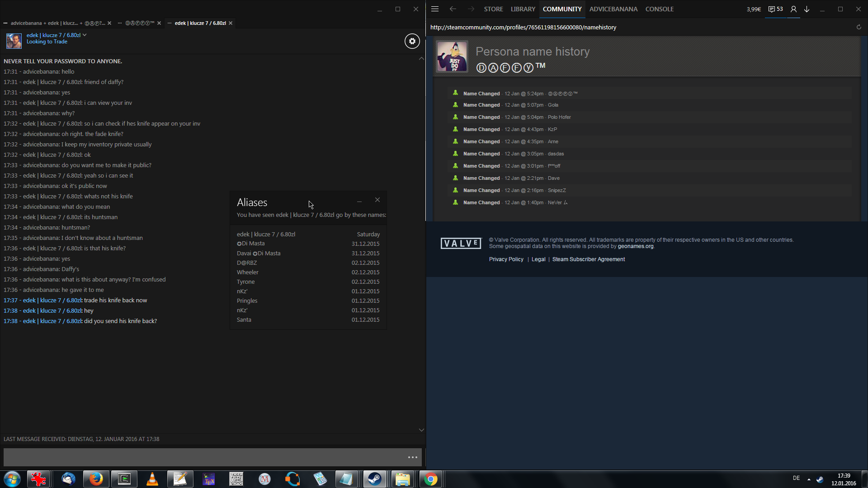Open the STORE tab
Image resolution: width=868 pixels, height=488 pixels.
[493, 9]
